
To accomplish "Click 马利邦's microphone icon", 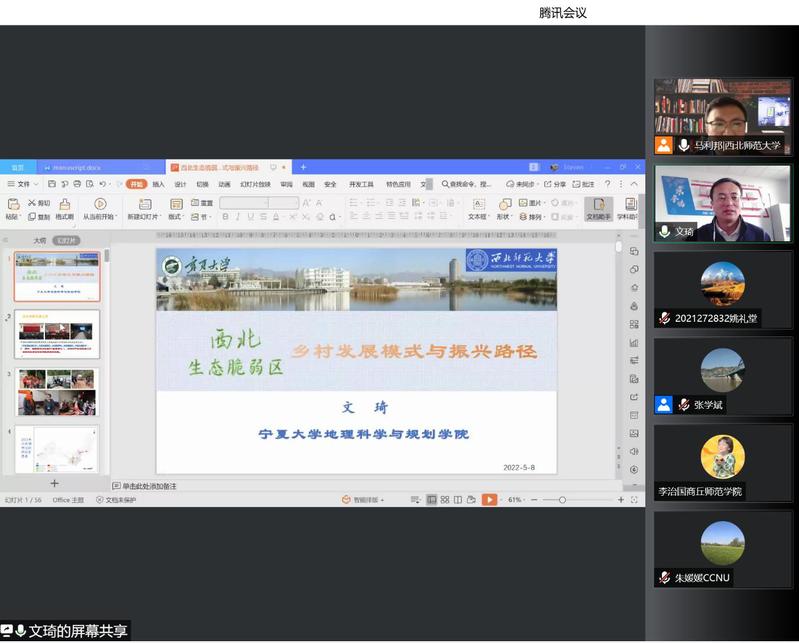I will (x=684, y=145).
